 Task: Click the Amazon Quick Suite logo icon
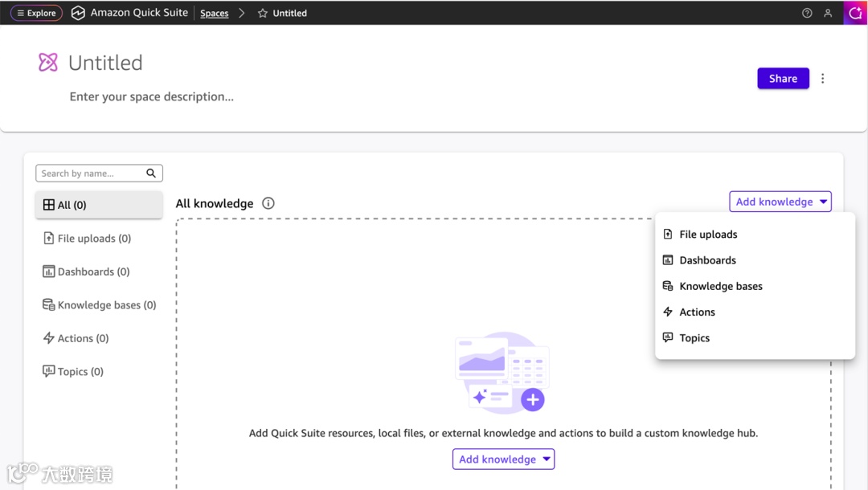click(78, 13)
